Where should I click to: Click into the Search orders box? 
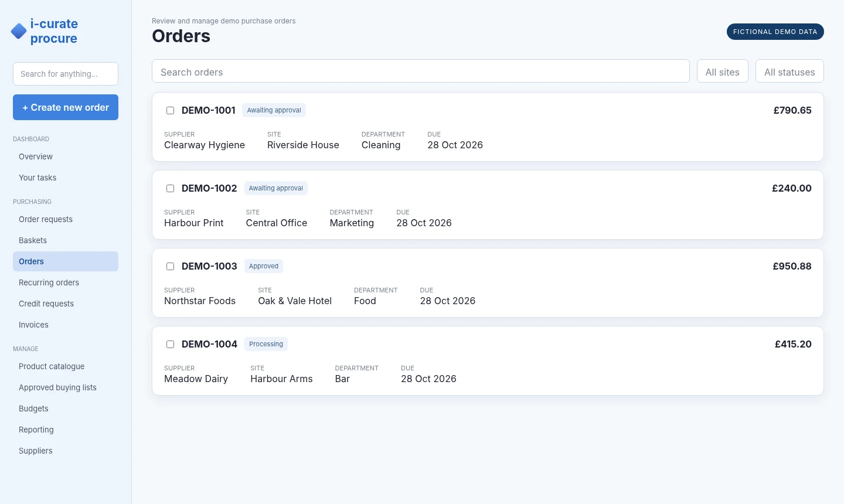pyautogui.click(x=421, y=71)
